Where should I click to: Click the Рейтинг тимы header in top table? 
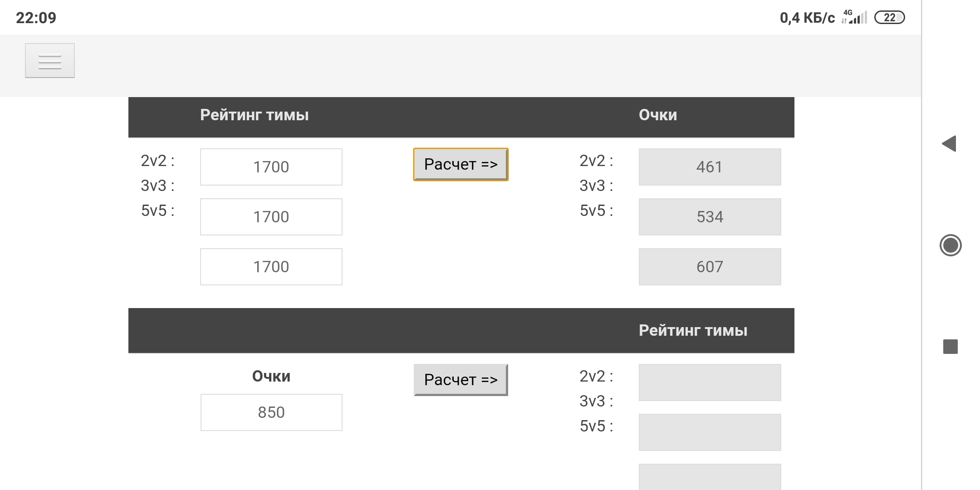pos(254,115)
